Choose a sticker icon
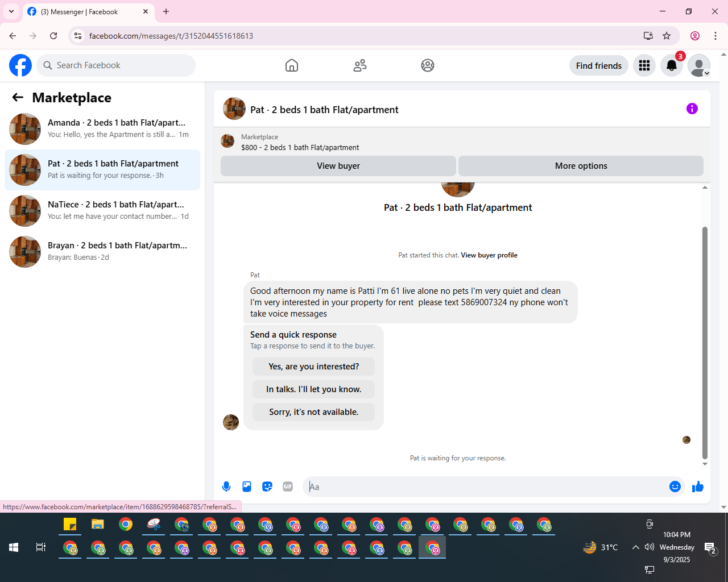 (x=267, y=487)
